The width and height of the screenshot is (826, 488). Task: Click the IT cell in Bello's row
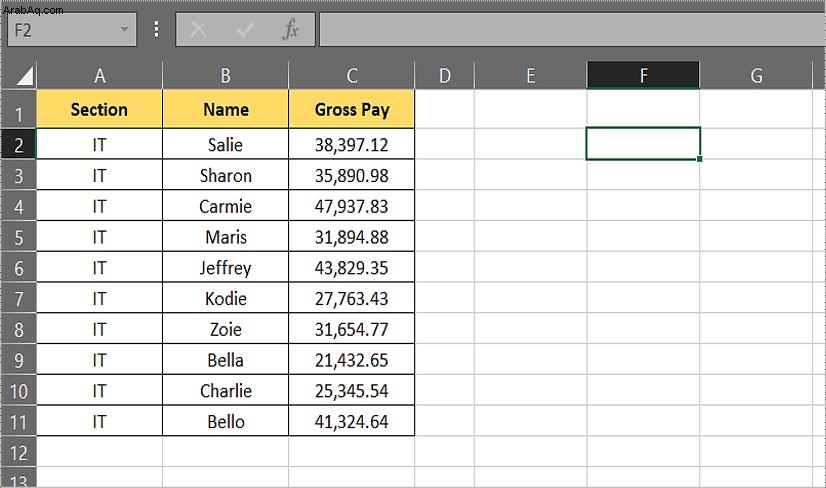(x=100, y=422)
